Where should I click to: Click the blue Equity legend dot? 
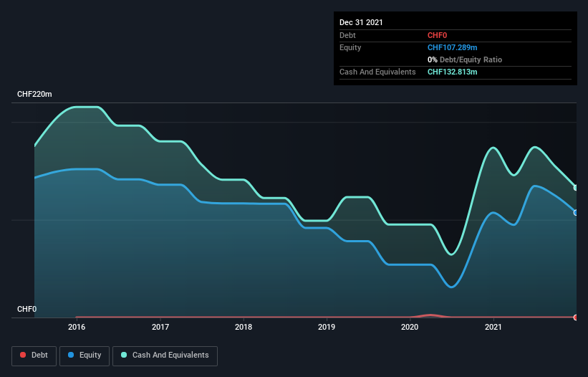[71, 355]
